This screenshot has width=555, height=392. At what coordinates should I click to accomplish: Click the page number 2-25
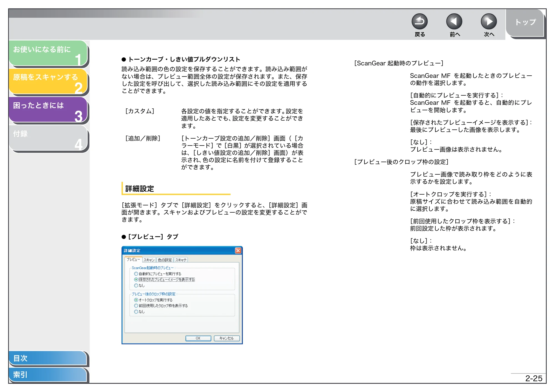tap(534, 378)
